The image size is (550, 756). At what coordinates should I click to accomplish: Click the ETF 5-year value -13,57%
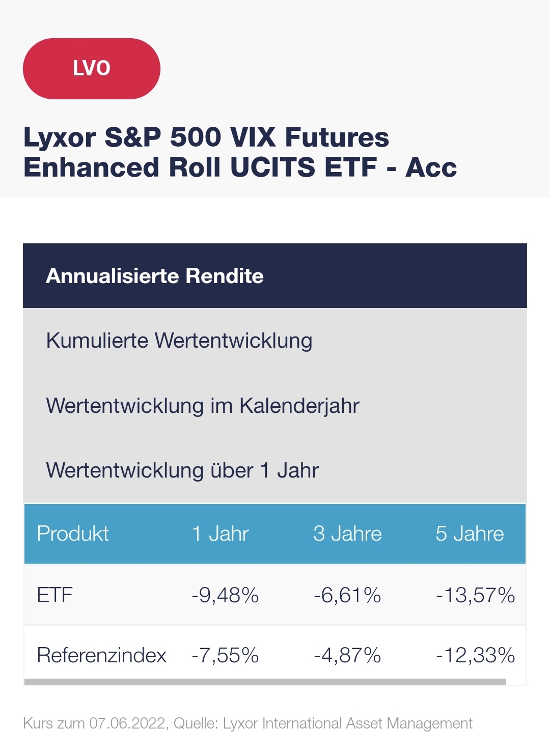click(x=475, y=595)
